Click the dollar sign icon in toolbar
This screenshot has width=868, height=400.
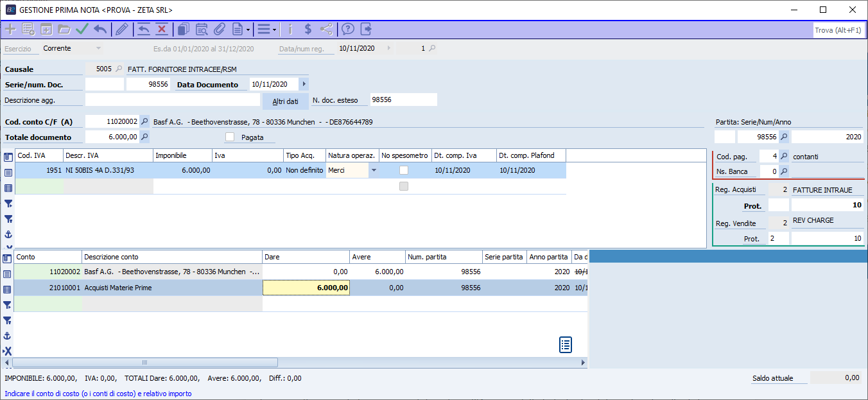[308, 29]
